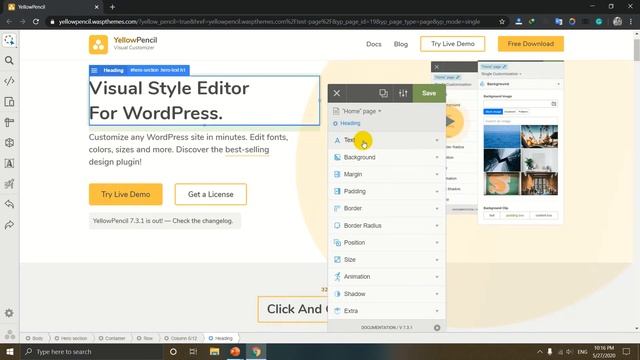640x360 pixels.
Task: Click the Free Download button
Action: [531, 44]
